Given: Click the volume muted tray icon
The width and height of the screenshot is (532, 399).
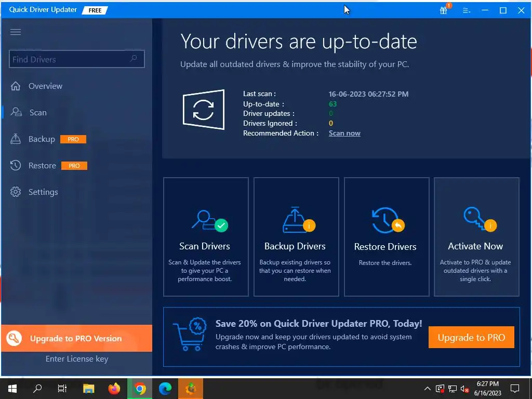Looking at the screenshot, I should 465,389.
